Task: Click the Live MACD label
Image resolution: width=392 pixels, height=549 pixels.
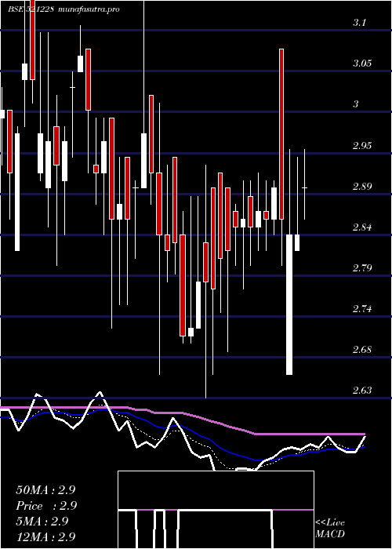Action: click(330, 529)
